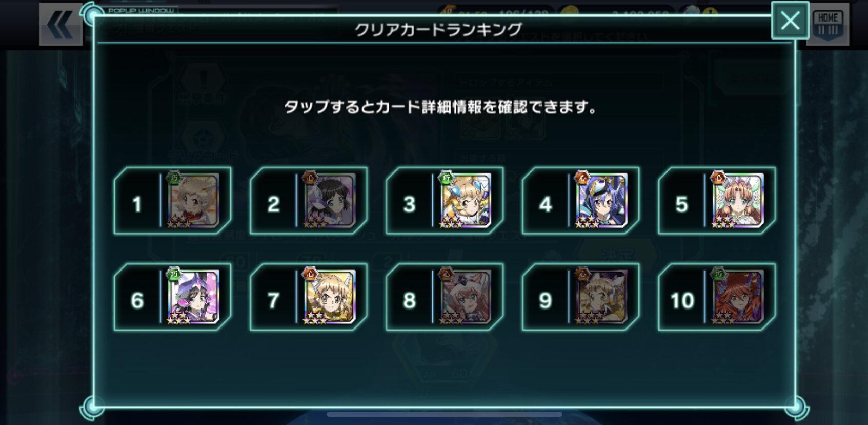The height and width of the screenshot is (425, 868).
Task: Open the rank 5 card portrait
Action: [x=738, y=200]
